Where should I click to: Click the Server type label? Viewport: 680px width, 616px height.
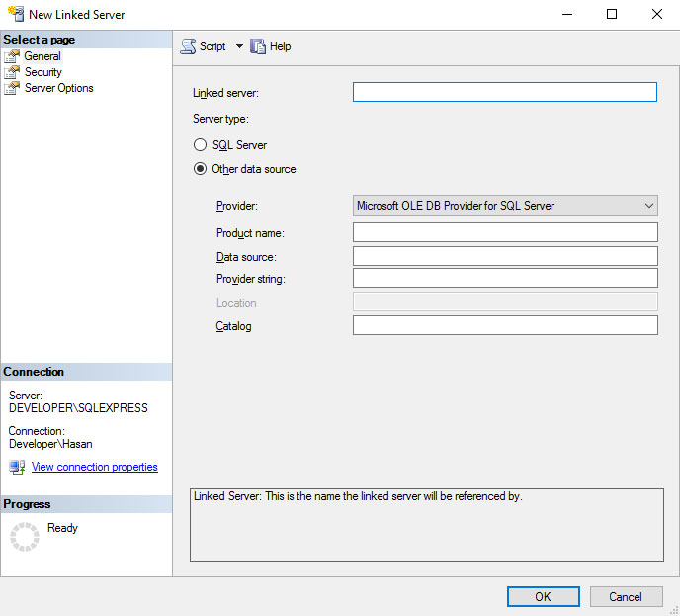point(220,119)
